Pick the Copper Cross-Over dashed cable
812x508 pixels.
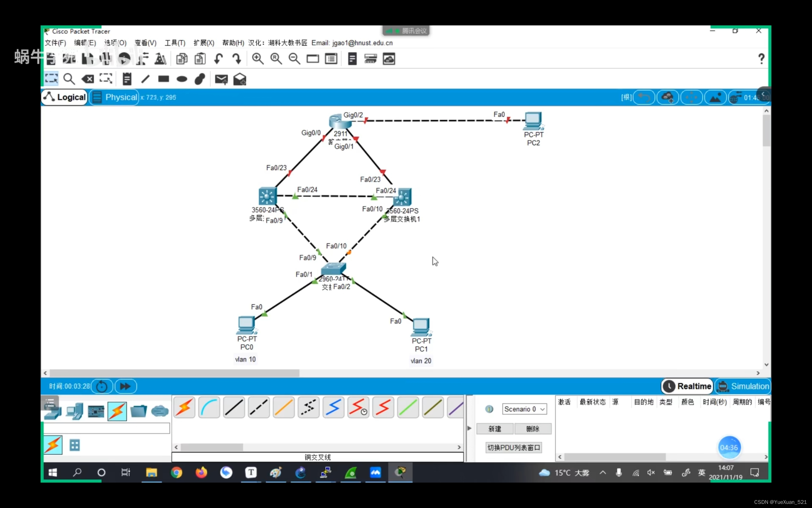259,407
